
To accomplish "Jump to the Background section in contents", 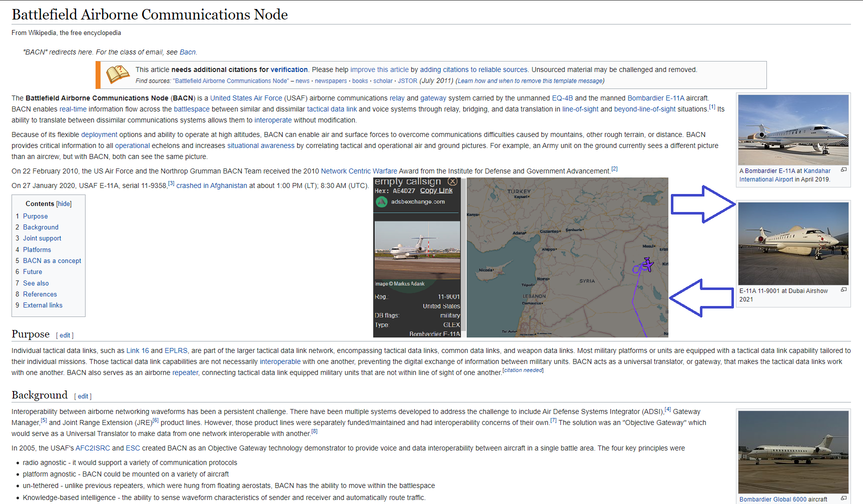I will [41, 227].
